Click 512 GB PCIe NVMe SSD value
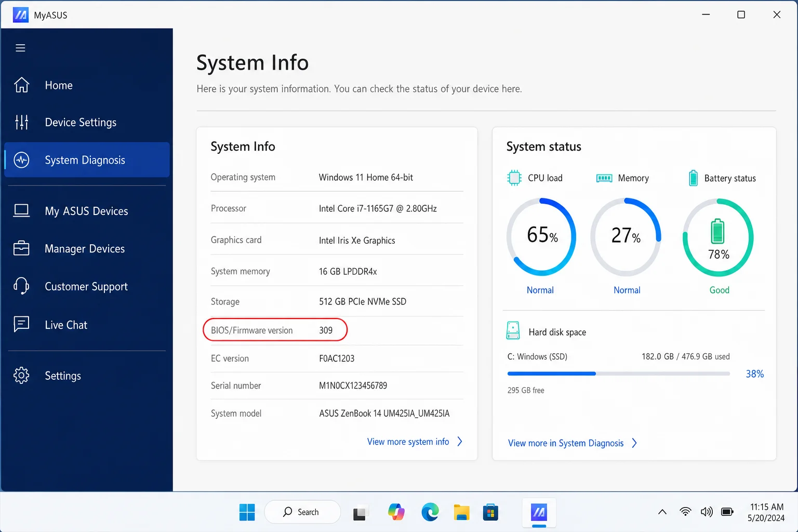This screenshot has height=532, width=798. 363,301
